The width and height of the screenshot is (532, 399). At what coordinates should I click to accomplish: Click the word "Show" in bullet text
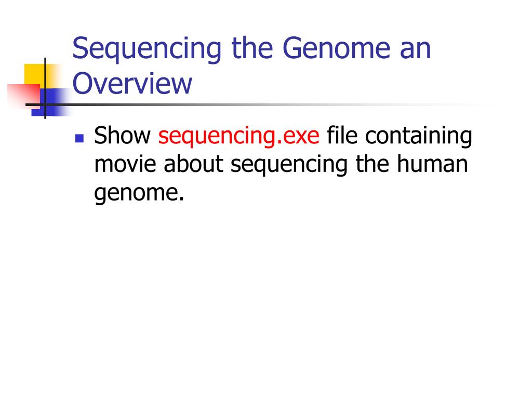122,136
